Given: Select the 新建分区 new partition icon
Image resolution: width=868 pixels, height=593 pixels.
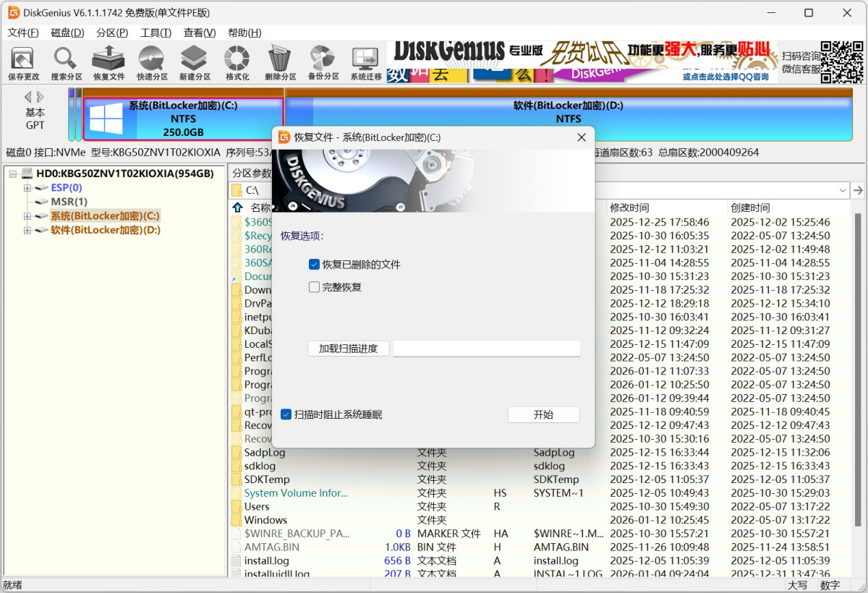Looking at the screenshot, I should point(193,62).
